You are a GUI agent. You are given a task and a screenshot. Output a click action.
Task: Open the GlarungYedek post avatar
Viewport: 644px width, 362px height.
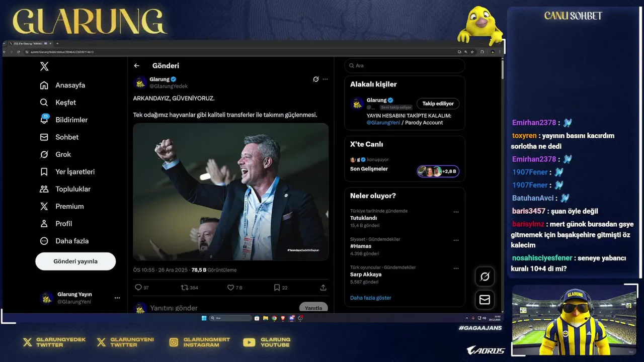[x=140, y=82]
